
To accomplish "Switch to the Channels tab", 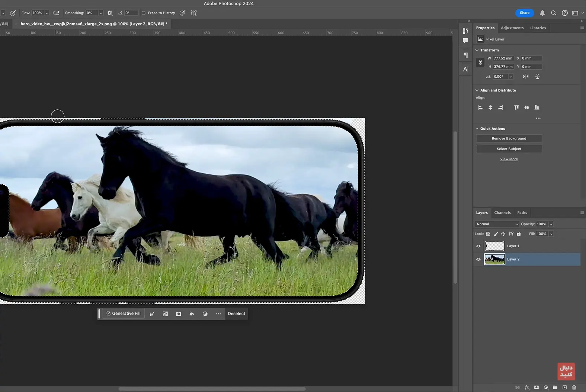I will [502, 213].
